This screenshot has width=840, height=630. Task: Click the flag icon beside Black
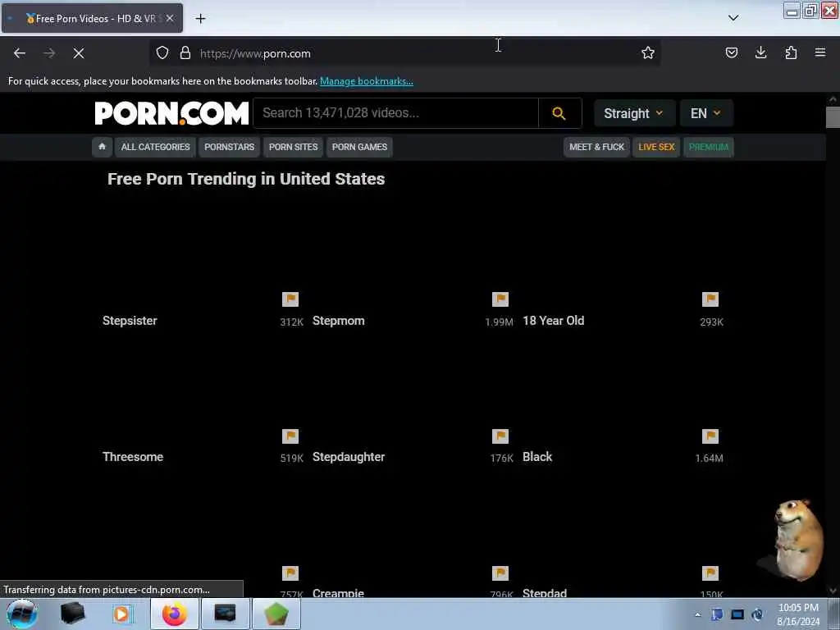coord(710,436)
